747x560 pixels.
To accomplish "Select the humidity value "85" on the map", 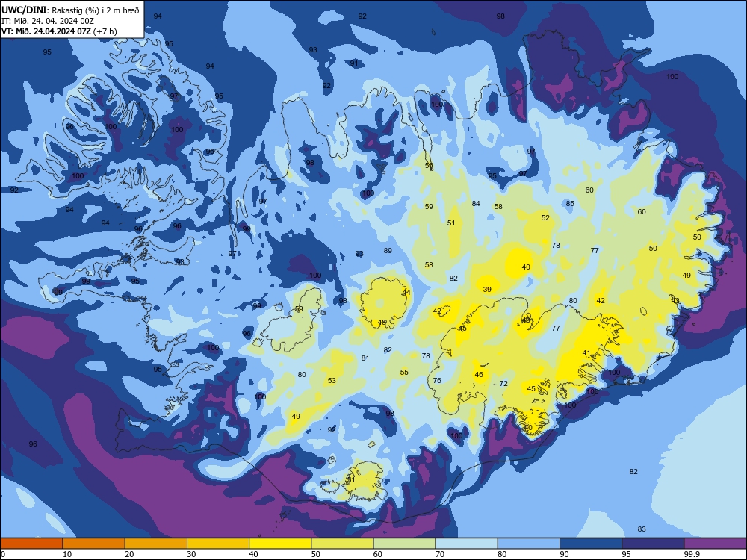I will pyautogui.click(x=570, y=203).
